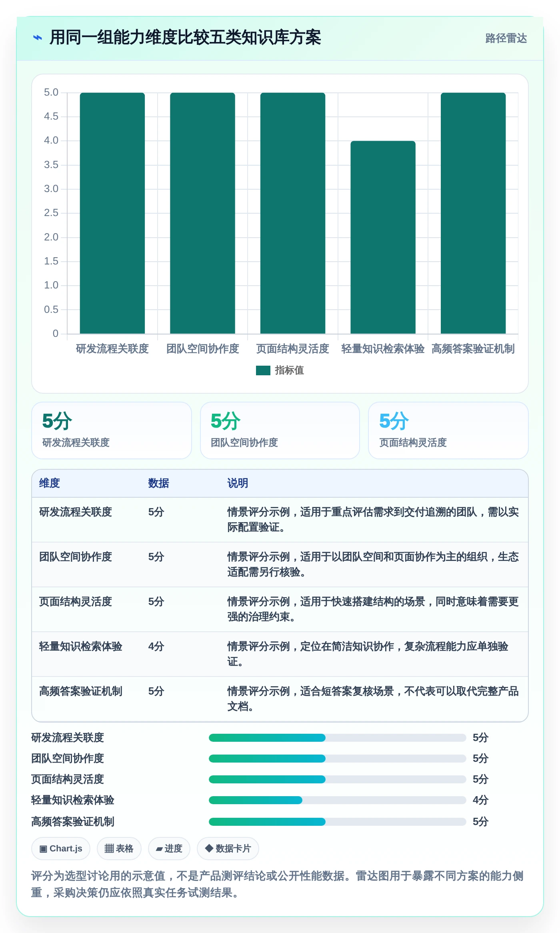Viewport: 560px width, 933px height.
Task: Open the 研发流程关联度 5分 data card
Action: coord(112,430)
